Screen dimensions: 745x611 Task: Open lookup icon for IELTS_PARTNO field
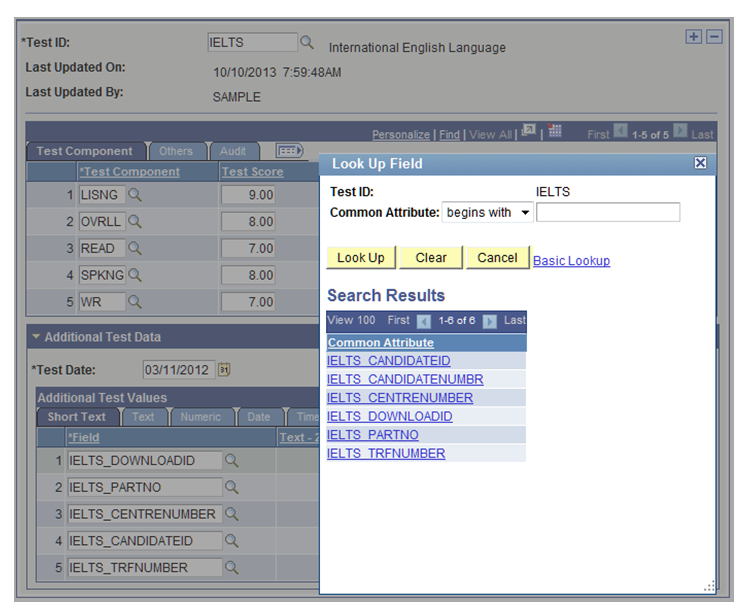pyautogui.click(x=231, y=487)
